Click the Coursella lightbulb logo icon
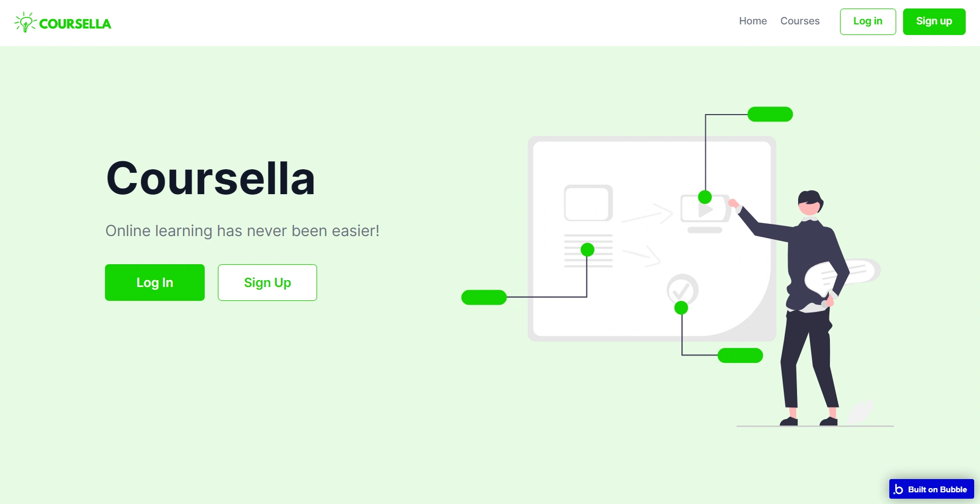Screen dimensions: 980x504 (25, 23)
